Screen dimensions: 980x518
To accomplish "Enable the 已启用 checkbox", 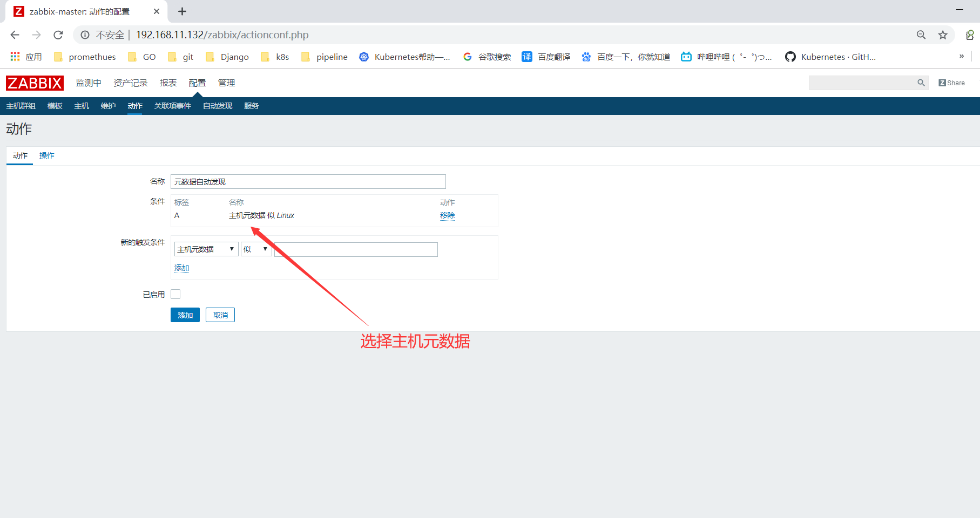I will point(175,294).
